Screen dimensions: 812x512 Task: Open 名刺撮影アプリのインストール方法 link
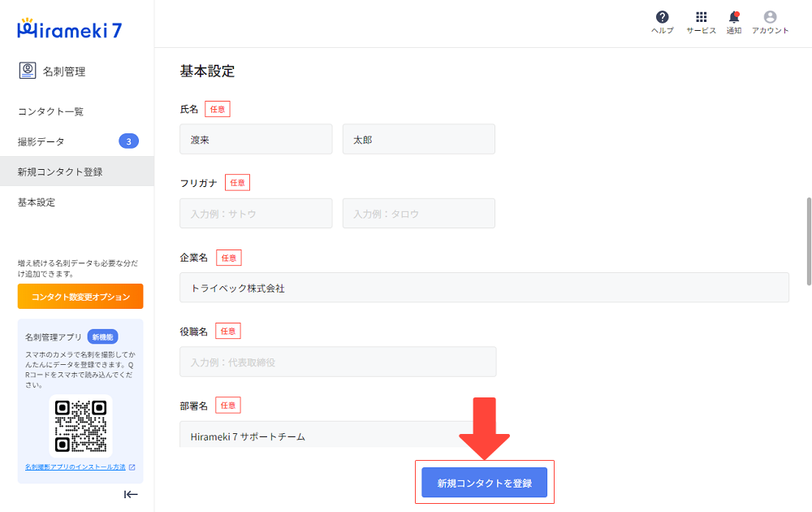pos(75,467)
